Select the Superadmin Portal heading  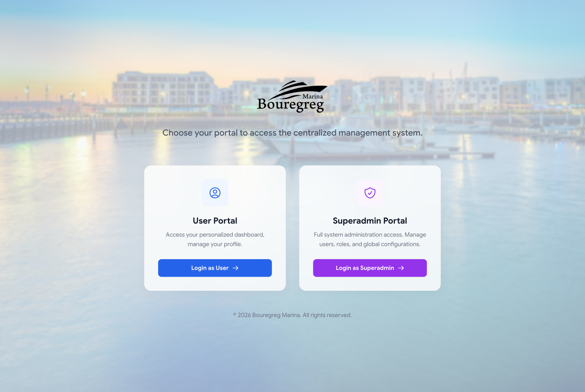[x=370, y=221]
